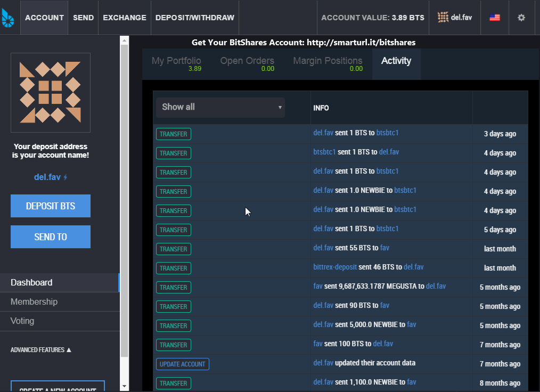Click the del.fav identicon in top bar
This screenshot has height=392, width=540.
443,17
